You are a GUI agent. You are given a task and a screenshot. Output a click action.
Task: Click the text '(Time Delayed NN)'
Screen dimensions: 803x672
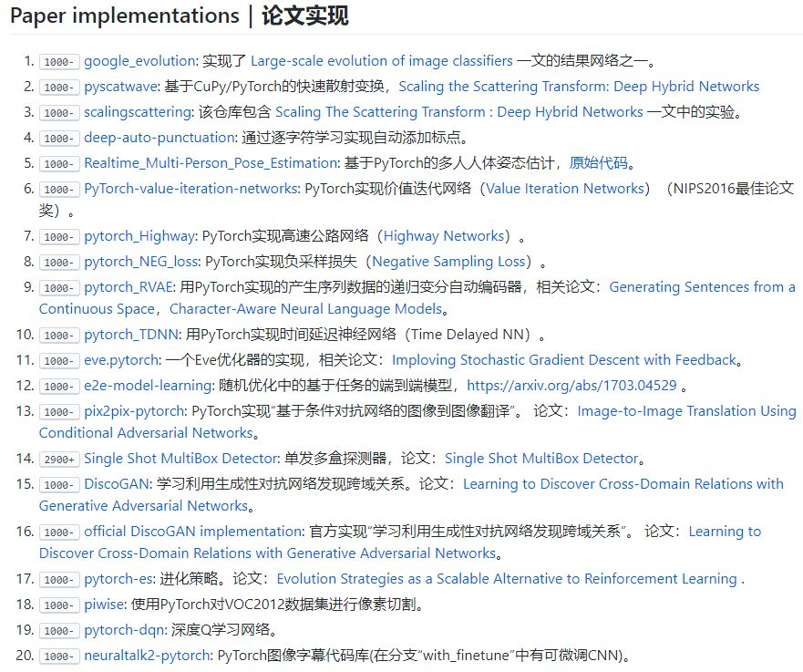click(x=467, y=335)
